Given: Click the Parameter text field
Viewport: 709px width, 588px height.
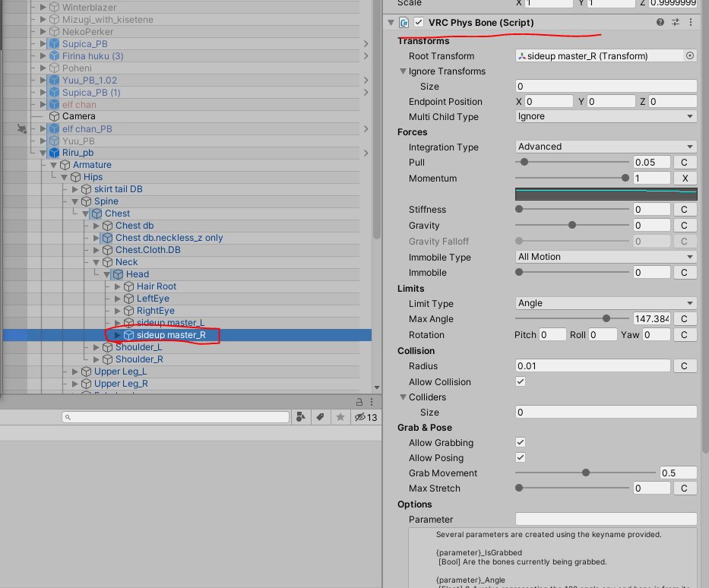Looking at the screenshot, I should (606, 519).
